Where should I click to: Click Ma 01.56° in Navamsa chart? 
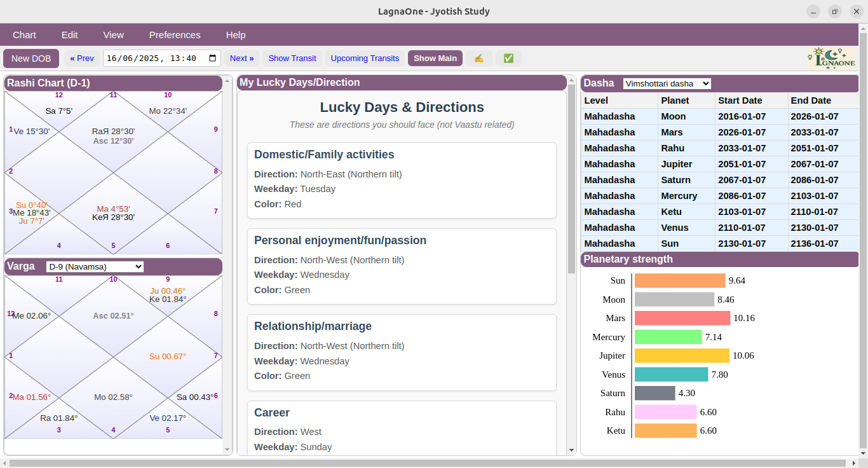pos(32,397)
